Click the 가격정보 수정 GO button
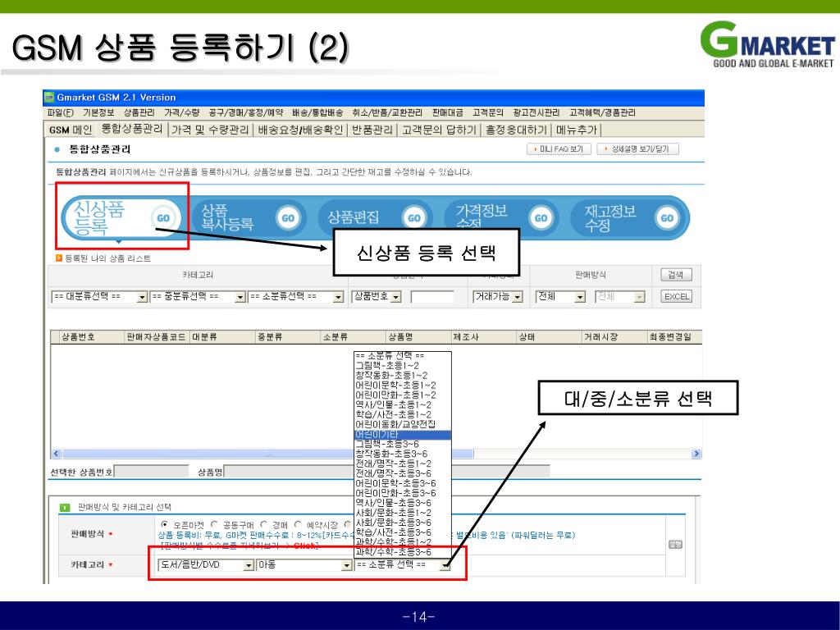The image size is (840, 630). [541, 218]
